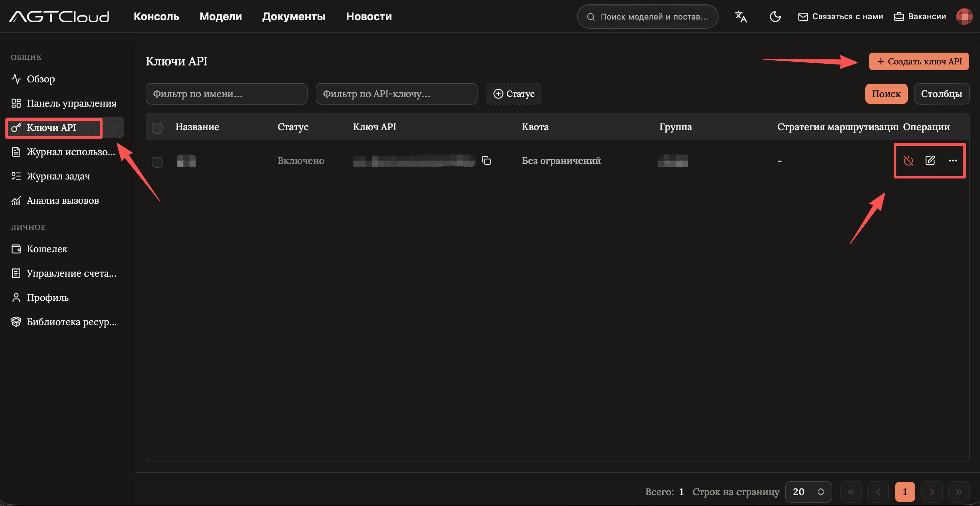Viewport: 980px width, 506px height.
Task: Go to next page chevron
Action: tap(932, 491)
